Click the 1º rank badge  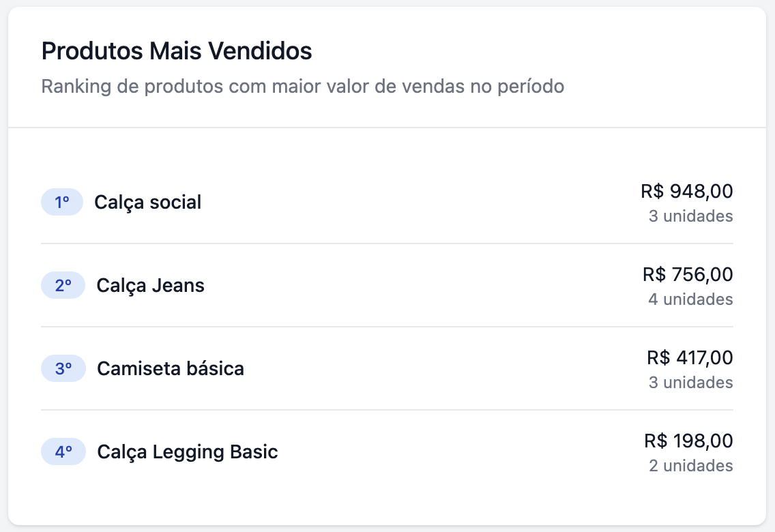click(62, 203)
